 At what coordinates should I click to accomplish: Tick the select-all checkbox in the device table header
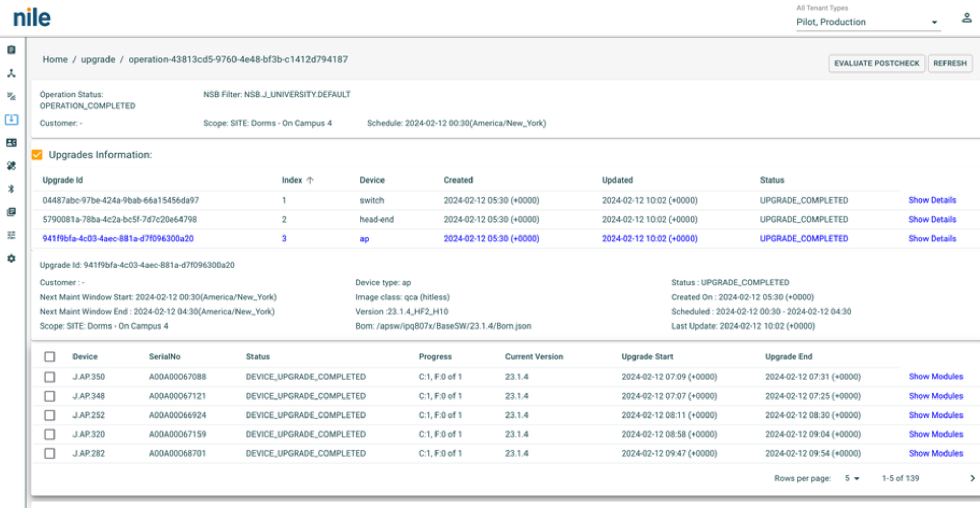click(x=49, y=357)
